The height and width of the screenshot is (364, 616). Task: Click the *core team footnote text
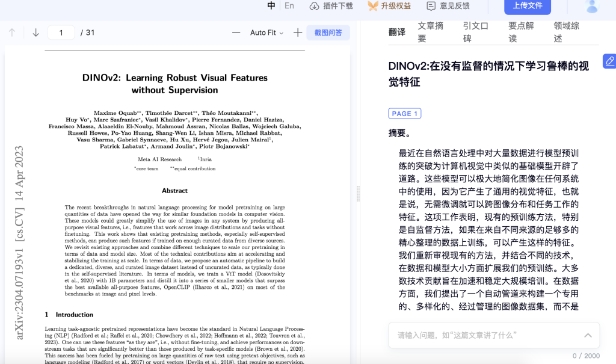[x=146, y=168]
